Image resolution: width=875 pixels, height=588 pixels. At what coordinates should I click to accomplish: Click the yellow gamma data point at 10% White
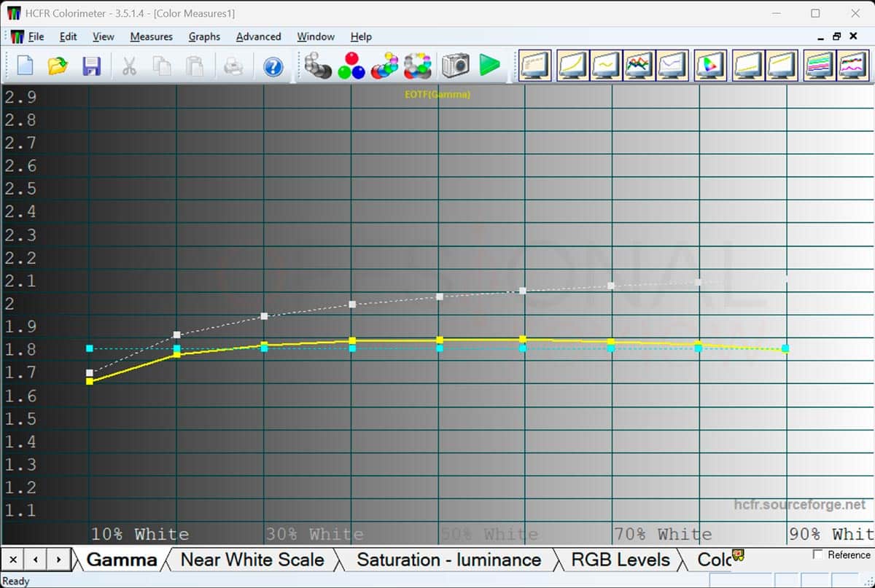[90, 381]
